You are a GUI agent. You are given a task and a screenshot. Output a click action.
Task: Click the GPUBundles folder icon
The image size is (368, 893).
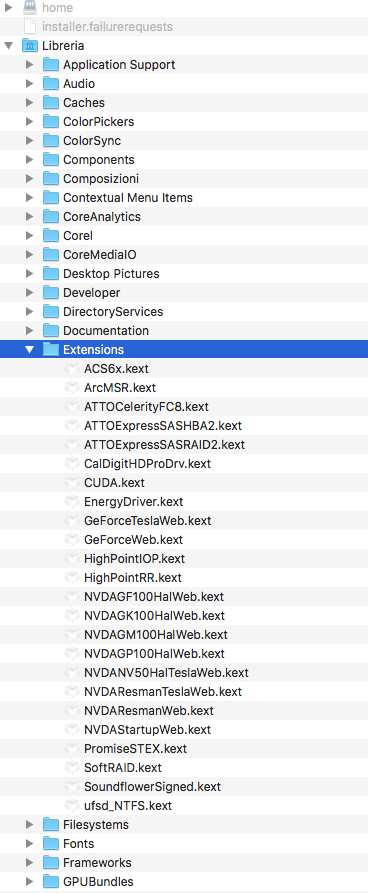51,882
